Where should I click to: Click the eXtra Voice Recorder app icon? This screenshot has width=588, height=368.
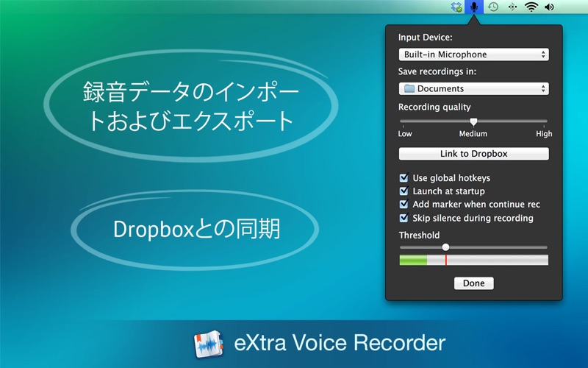[209, 344]
